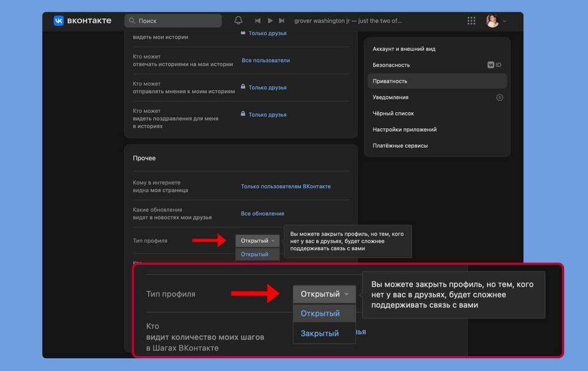Go to Настройки приложений
This screenshot has height=371, width=588.
pyautogui.click(x=405, y=129)
